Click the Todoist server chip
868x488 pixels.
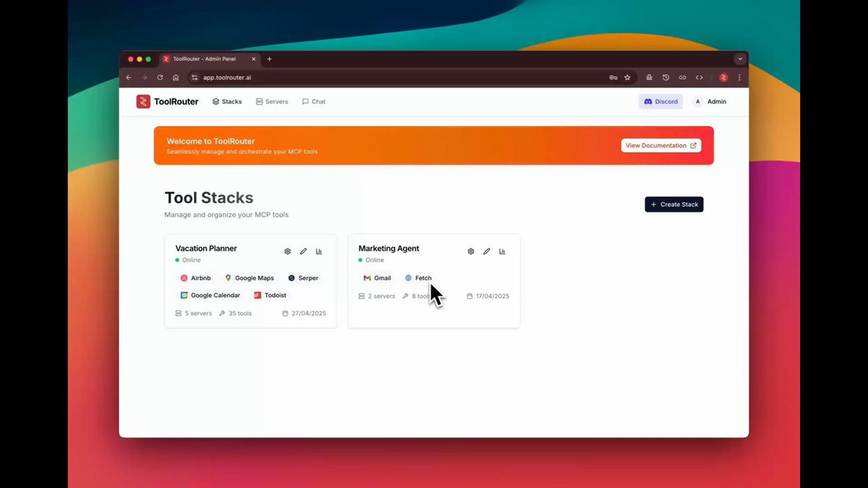click(x=270, y=295)
